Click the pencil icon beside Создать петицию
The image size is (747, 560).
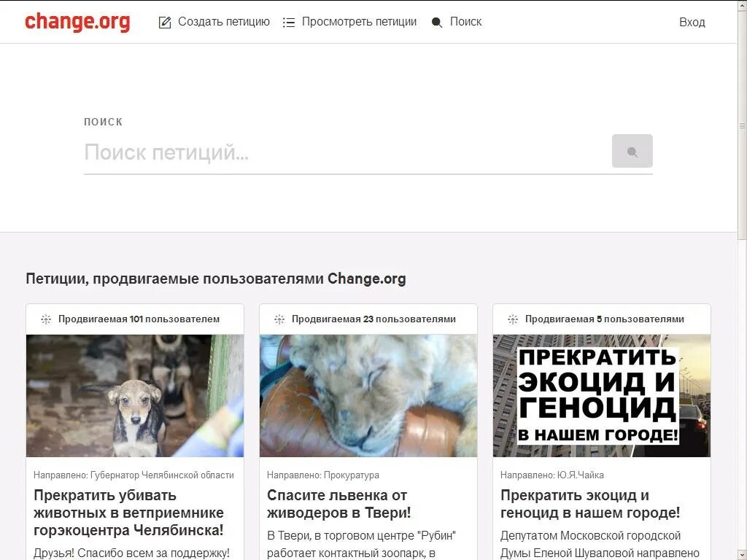tap(165, 23)
